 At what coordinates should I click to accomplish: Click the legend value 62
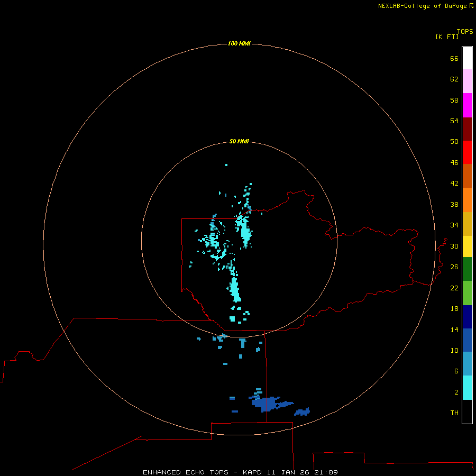454,79
